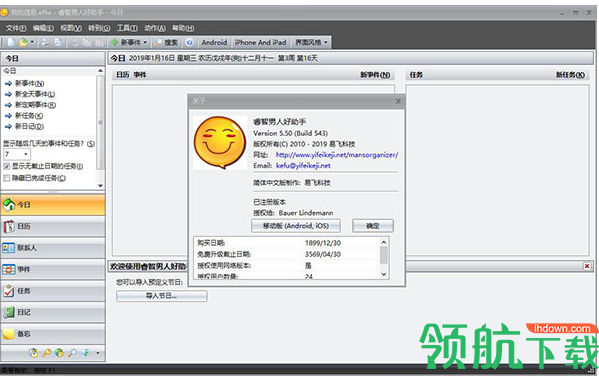Image resolution: width=599 pixels, height=376 pixels.
Task: Click the iPhone And iPad toolbar button
Action: (260, 42)
